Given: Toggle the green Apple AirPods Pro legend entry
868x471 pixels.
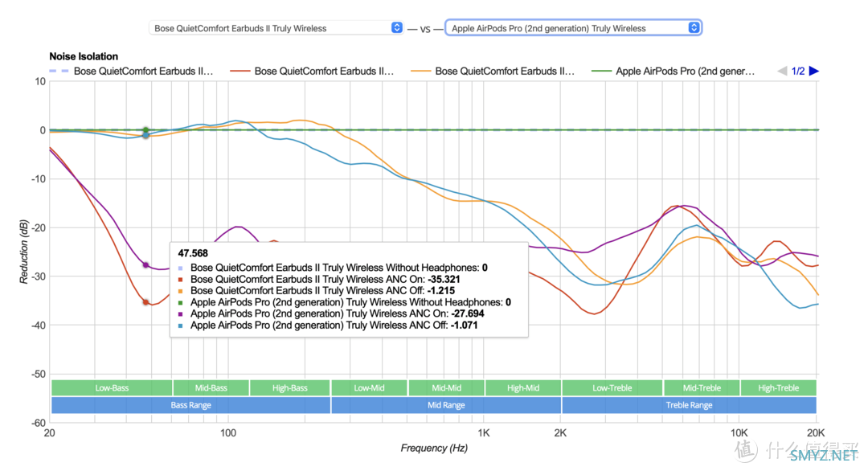Looking at the screenshot, I should click(674, 71).
